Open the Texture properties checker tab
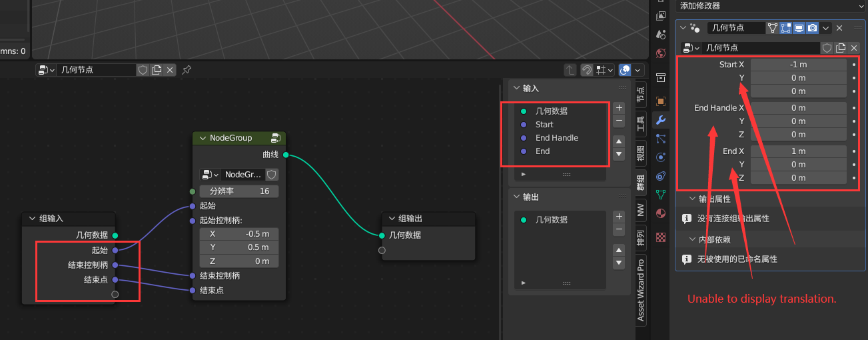This screenshot has width=868, height=340. pyautogui.click(x=661, y=236)
